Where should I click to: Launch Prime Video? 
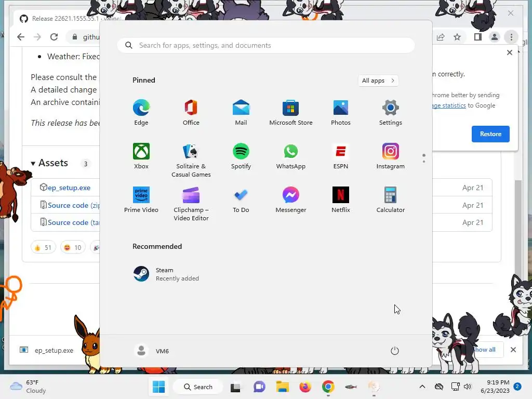coord(141,200)
